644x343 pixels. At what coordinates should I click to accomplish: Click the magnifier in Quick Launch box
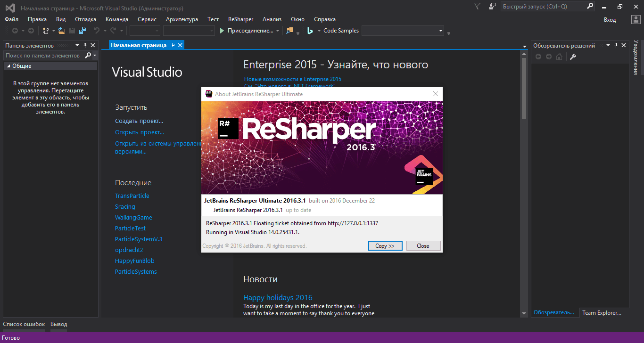click(x=590, y=6)
